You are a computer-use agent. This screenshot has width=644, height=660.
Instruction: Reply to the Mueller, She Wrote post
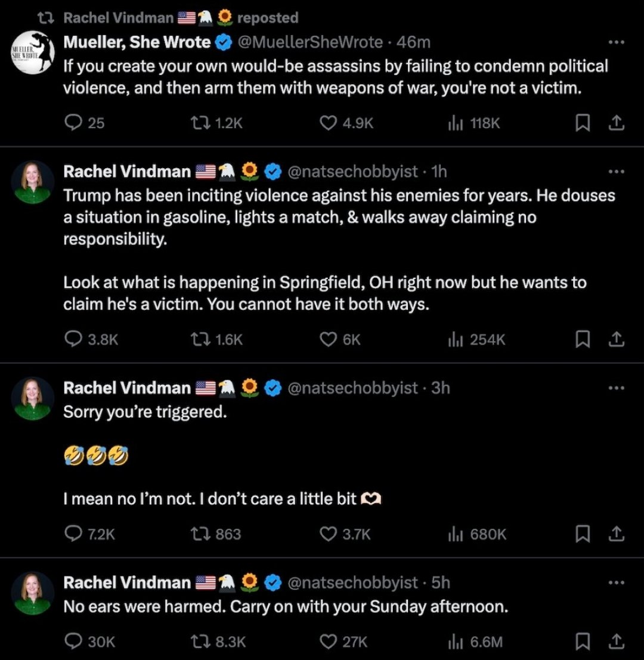(73, 123)
